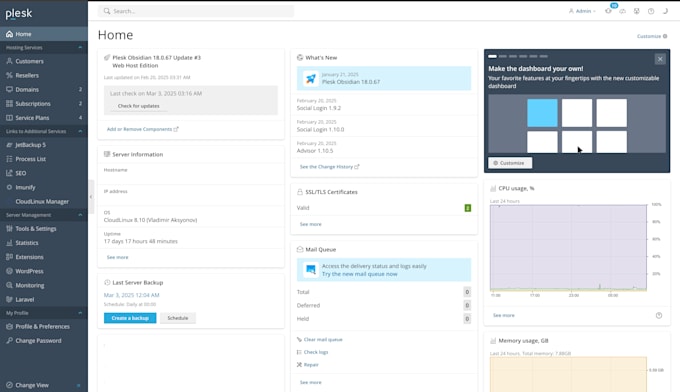Click the Repair mail queue icon
680x392 pixels.
click(x=299, y=365)
